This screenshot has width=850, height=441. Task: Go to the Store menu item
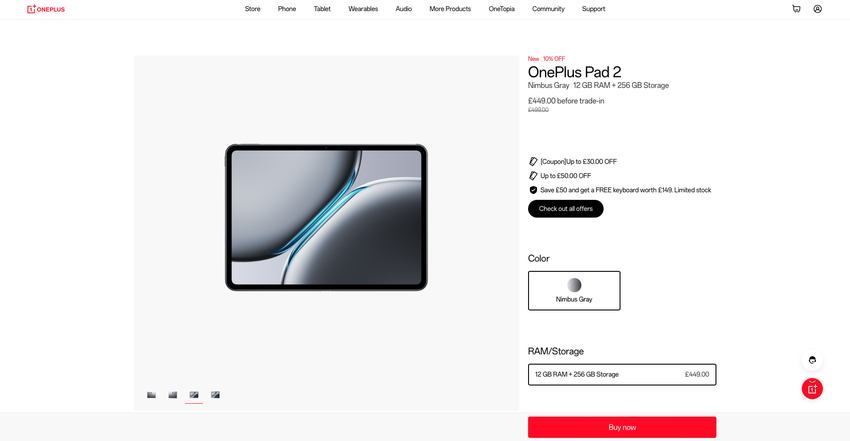252,9
